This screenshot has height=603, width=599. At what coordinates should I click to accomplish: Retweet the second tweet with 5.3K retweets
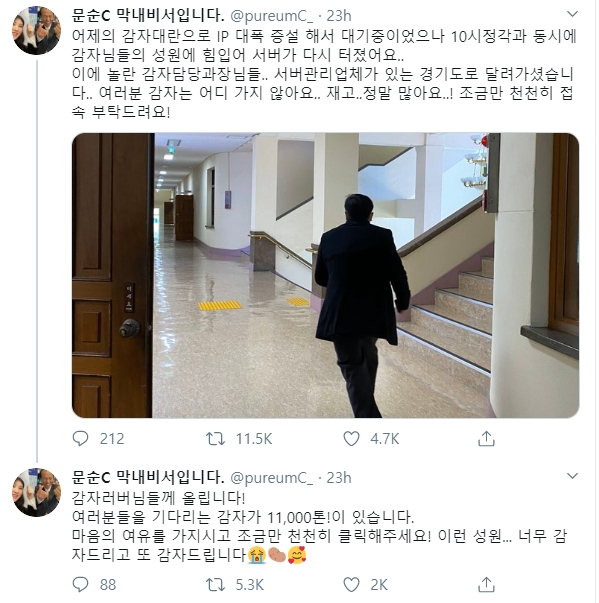[215, 585]
